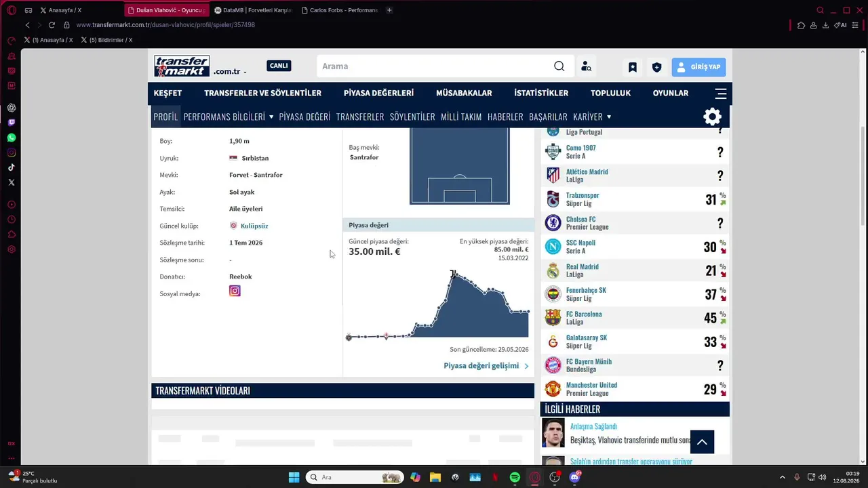
Task: Open the player's Instagram profile icon
Action: click(235, 291)
